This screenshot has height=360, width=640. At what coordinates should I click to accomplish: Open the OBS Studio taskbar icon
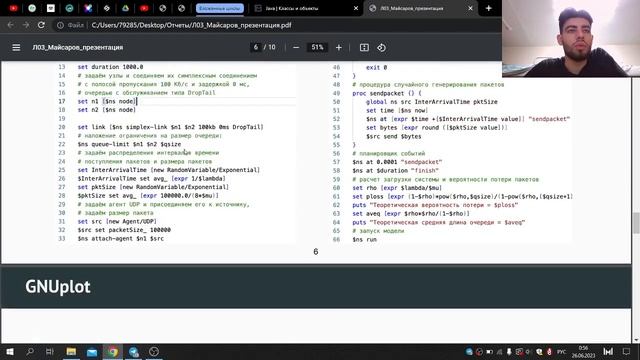(154, 351)
